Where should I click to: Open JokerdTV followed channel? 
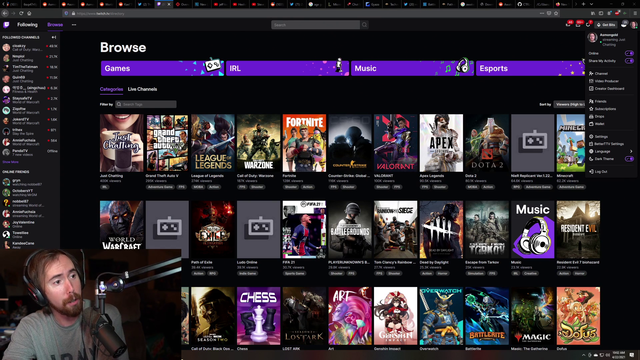click(x=30, y=121)
